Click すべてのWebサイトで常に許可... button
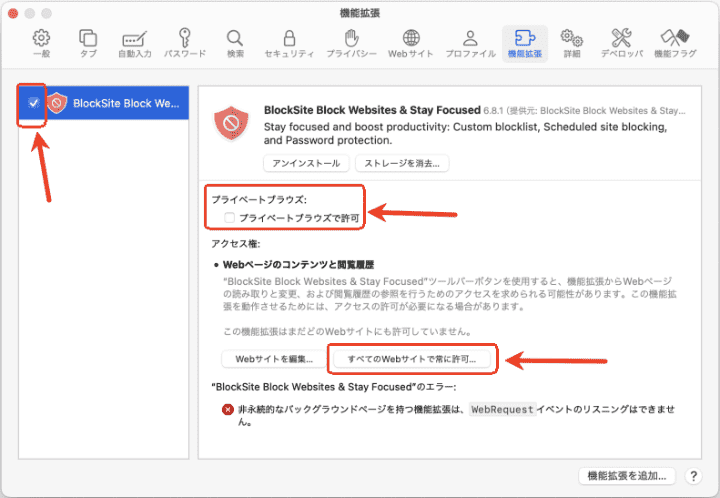The width and height of the screenshot is (720, 498). pos(412,359)
